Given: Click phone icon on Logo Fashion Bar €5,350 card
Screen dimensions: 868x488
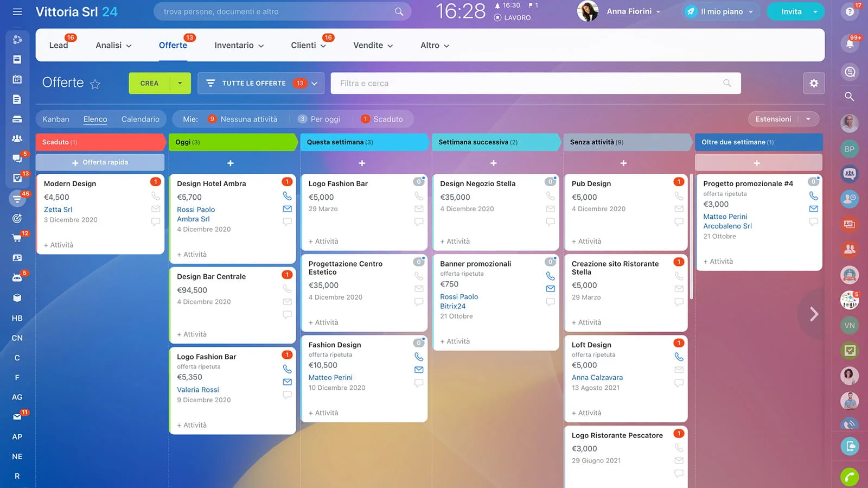Looking at the screenshot, I should point(287,369).
